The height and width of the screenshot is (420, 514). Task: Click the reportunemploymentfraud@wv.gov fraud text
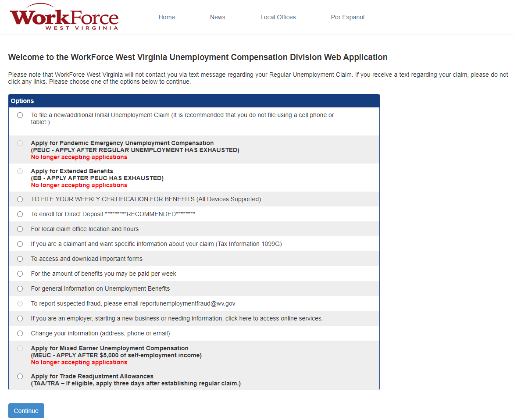tap(133, 304)
